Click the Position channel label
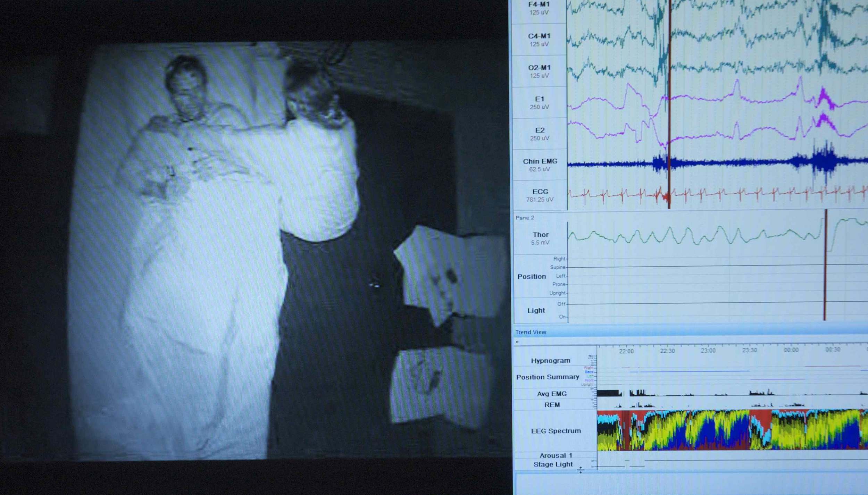Viewport: 868px width, 495px height. (532, 277)
